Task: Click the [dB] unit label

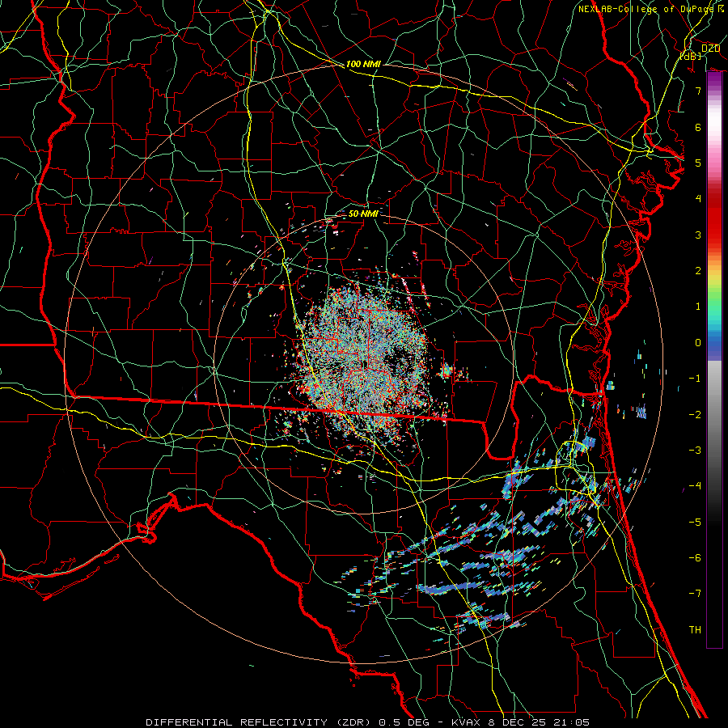Action: [691, 56]
